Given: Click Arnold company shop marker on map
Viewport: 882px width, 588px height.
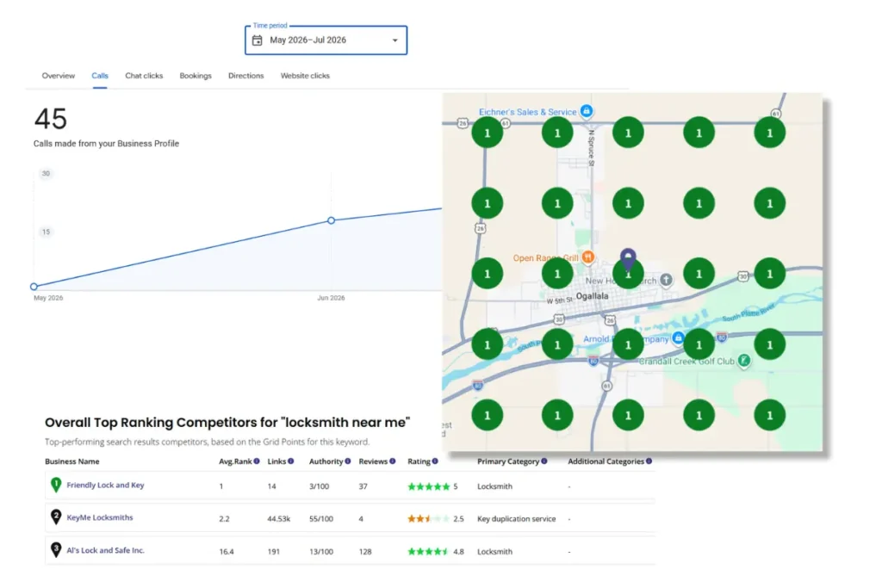Looking at the screenshot, I should pos(679,337).
